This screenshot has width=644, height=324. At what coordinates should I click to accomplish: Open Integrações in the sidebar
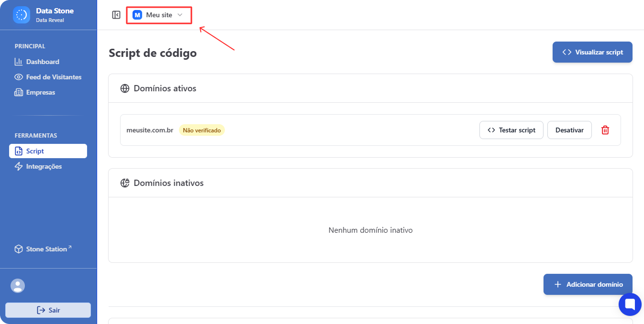38,166
